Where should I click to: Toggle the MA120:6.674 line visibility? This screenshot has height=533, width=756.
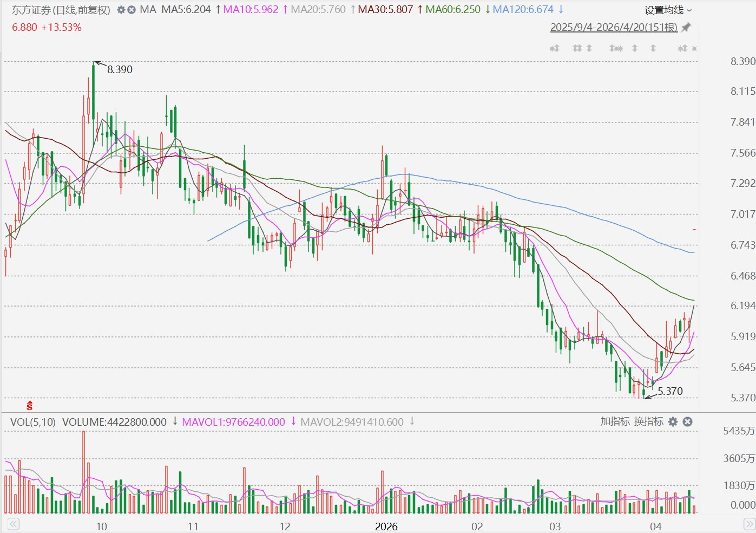tap(523, 10)
